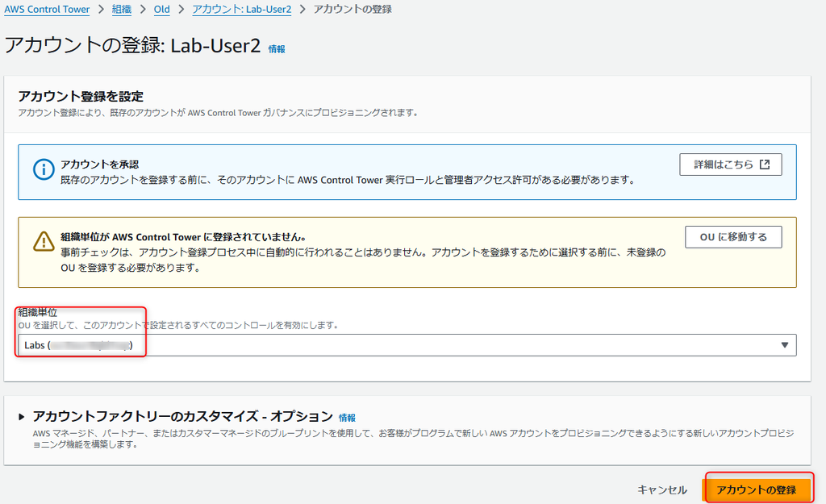
Task: Click the アカウントファクトリーのカスタマイズ - オプション heading
Action: (x=183, y=417)
